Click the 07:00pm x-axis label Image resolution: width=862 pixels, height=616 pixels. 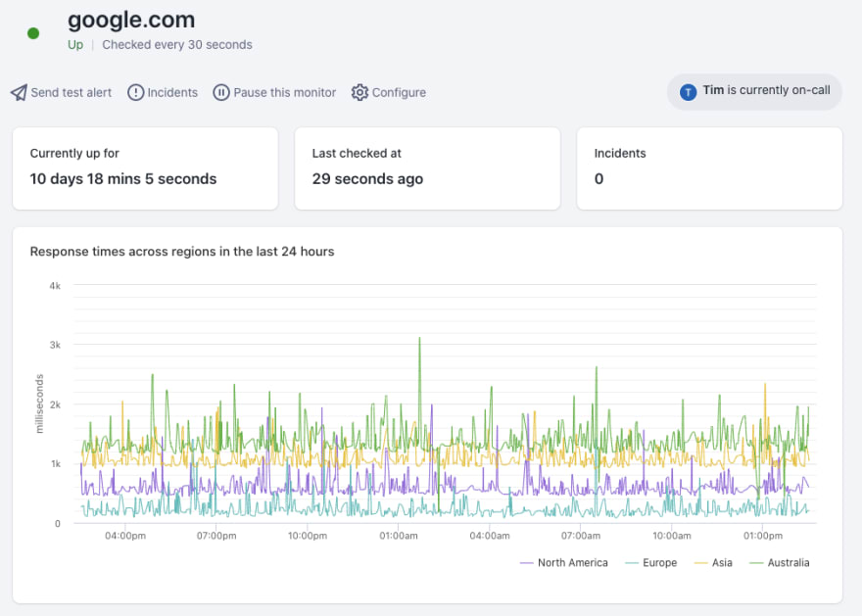[216, 536]
